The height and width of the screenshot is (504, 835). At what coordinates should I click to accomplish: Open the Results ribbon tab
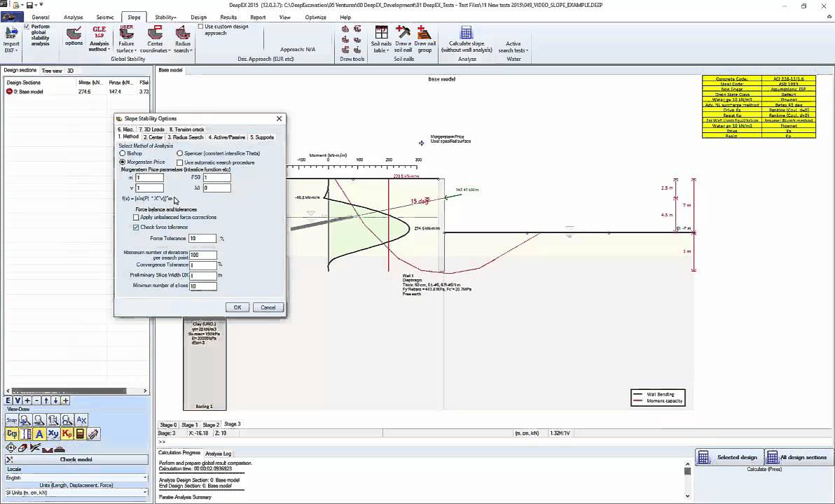point(228,17)
